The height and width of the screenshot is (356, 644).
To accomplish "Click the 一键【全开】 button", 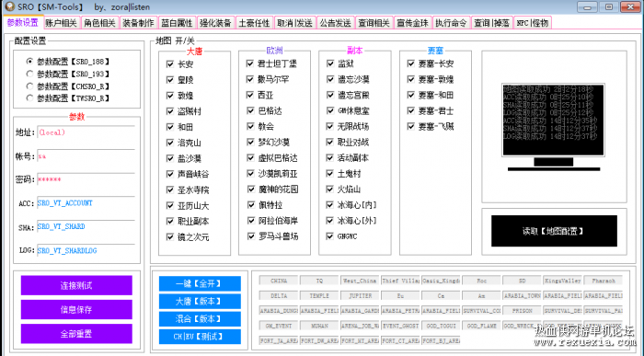I will click(200, 283).
